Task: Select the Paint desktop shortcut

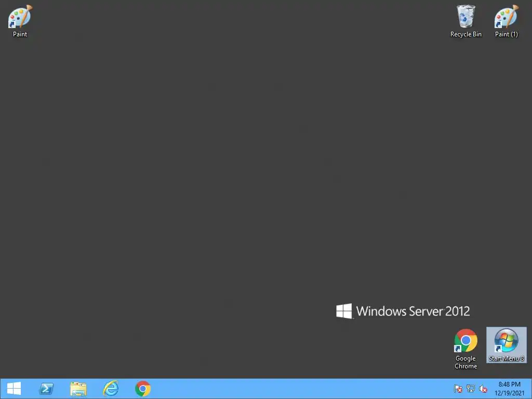Action: (20, 21)
